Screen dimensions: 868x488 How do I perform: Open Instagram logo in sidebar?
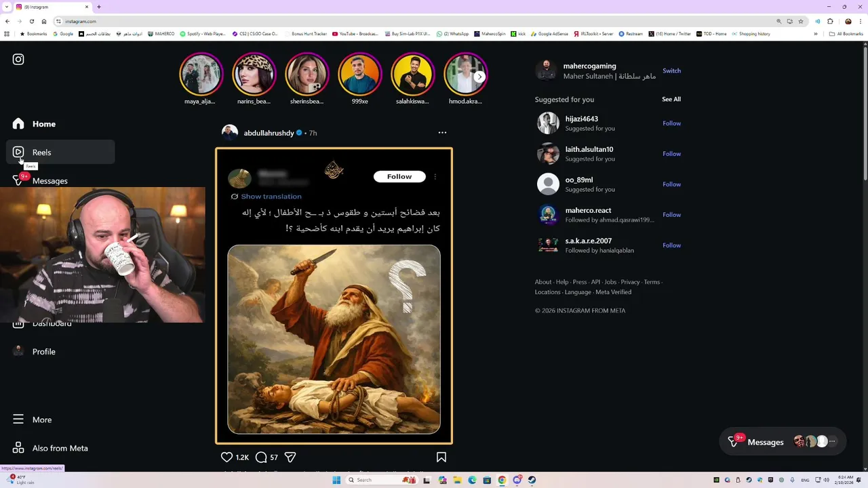(x=18, y=60)
